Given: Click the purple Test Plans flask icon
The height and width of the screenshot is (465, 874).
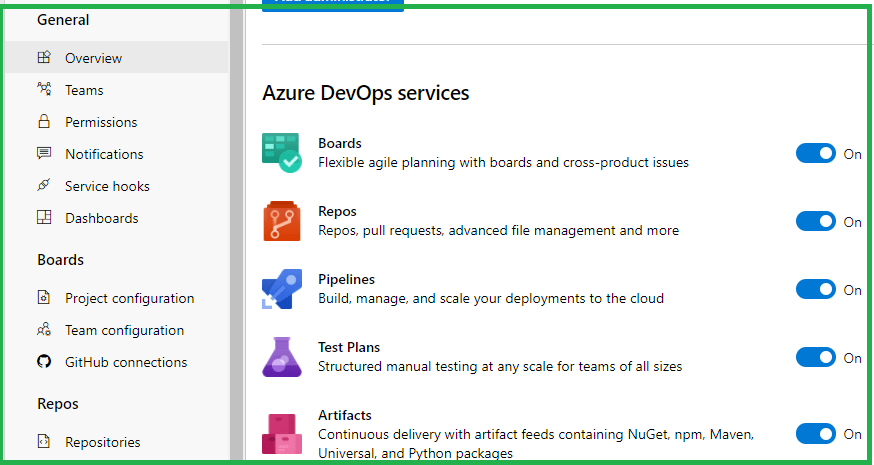Looking at the screenshot, I should coord(282,357).
